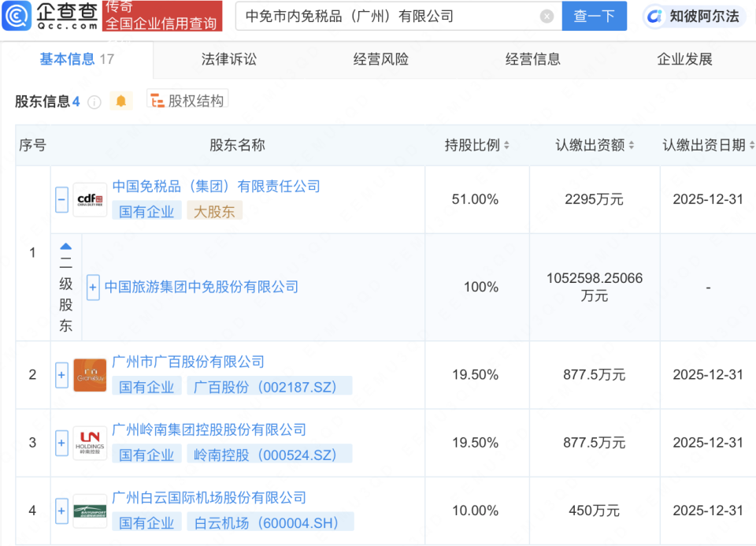756x546 pixels.
Task: Open the 股权结构 chart tool
Action: tap(188, 101)
